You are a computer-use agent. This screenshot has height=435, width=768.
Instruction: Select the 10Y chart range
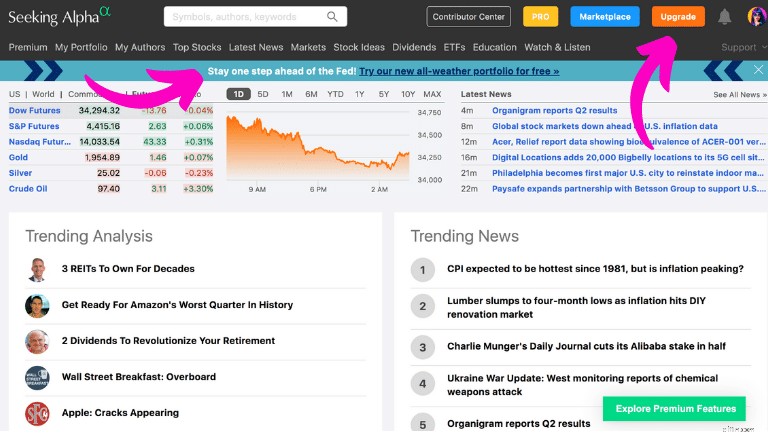click(x=408, y=94)
